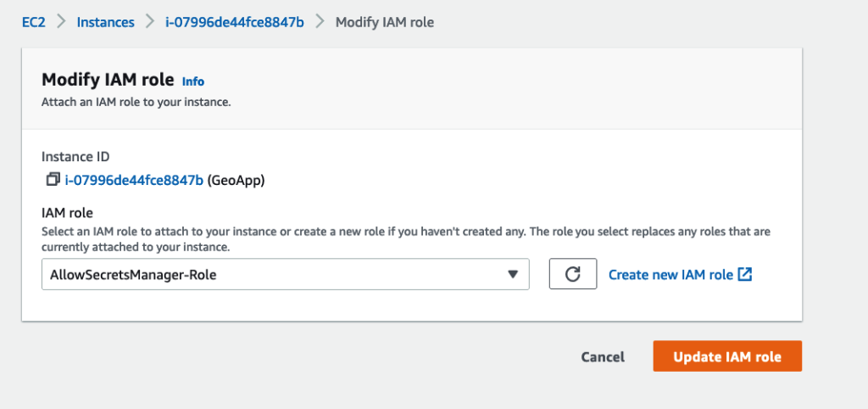Click the (GeoApp) instance name text
Image resolution: width=868 pixels, height=409 pixels.
click(236, 179)
